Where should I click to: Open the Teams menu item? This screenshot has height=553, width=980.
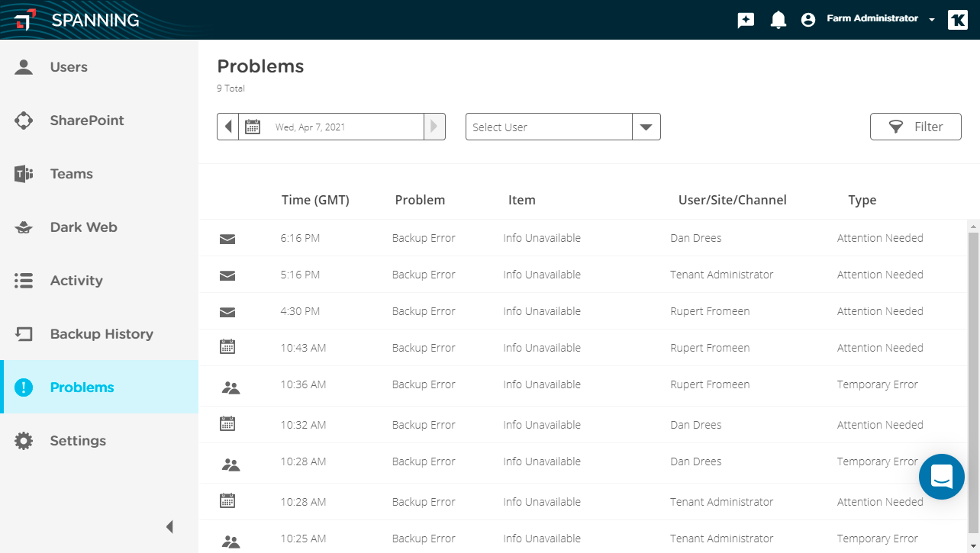[x=99, y=174]
